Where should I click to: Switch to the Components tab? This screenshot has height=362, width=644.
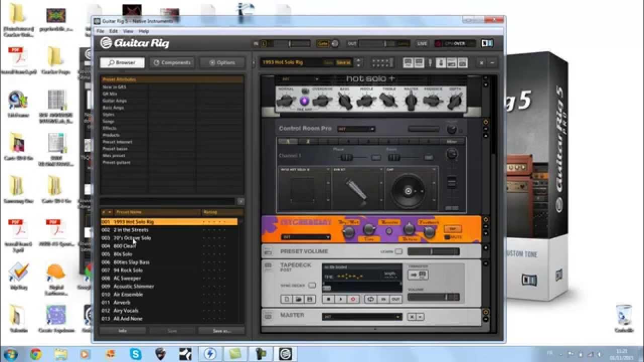point(172,63)
